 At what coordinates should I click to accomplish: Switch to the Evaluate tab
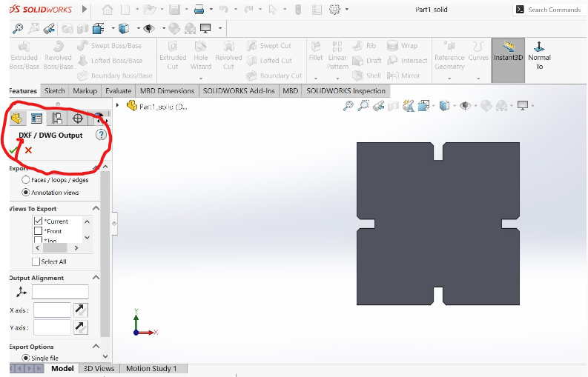tap(118, 90)
